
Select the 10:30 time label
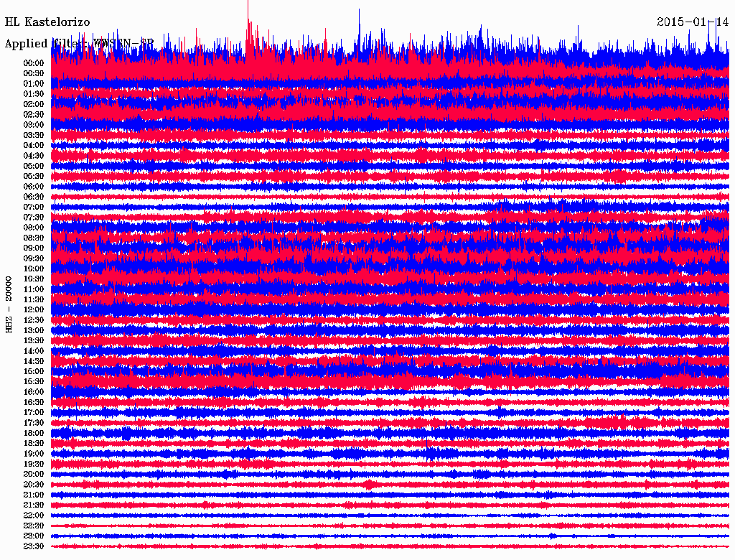34,279
